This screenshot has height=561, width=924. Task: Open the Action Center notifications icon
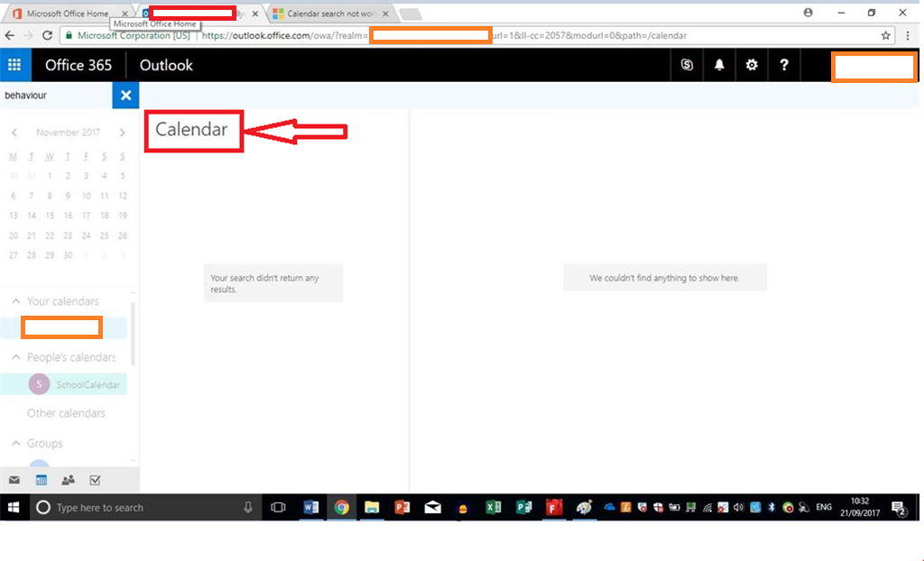[900, 508]
